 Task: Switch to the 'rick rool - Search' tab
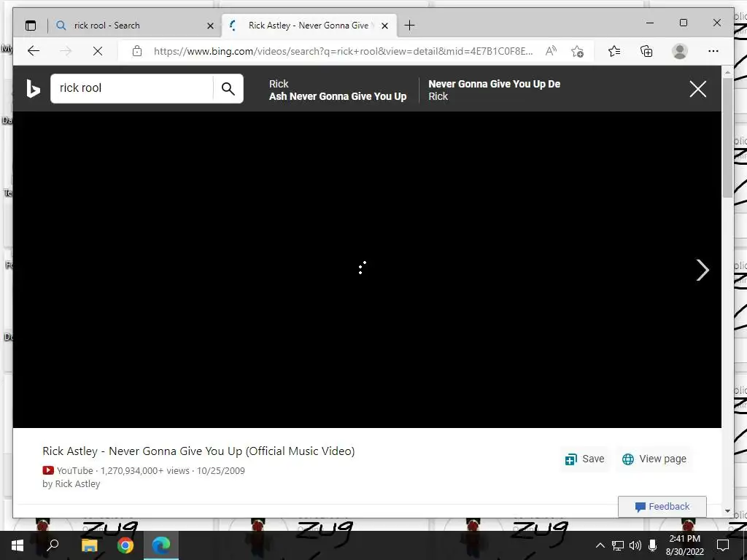tap(135, 26)
